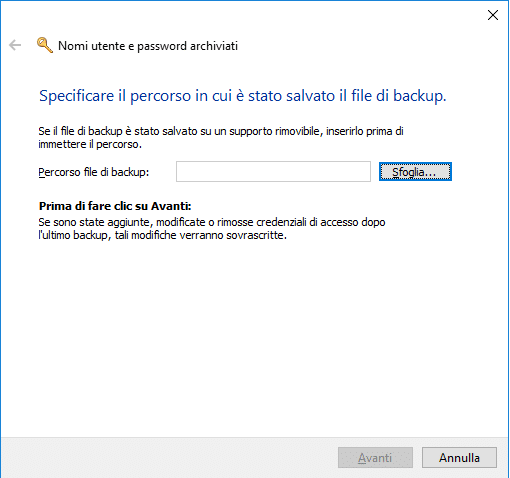The image size is (510, 478).
Task: Click the 'Se sono state aggiunte' warning line
Action: 212,222
